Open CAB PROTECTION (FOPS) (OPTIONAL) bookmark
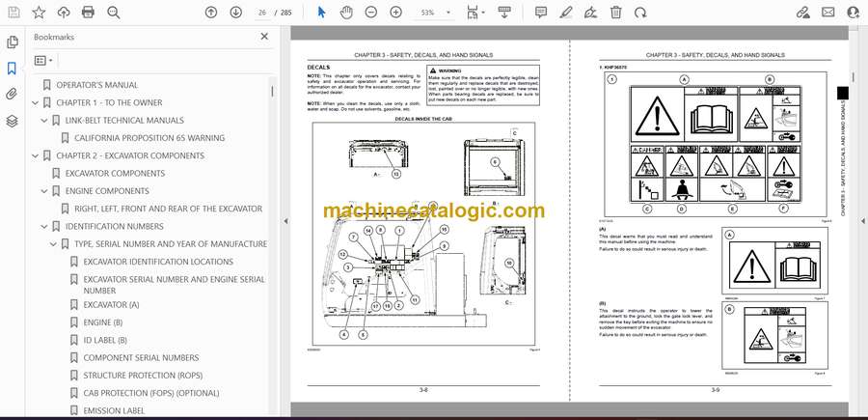 tap(151, 393)
